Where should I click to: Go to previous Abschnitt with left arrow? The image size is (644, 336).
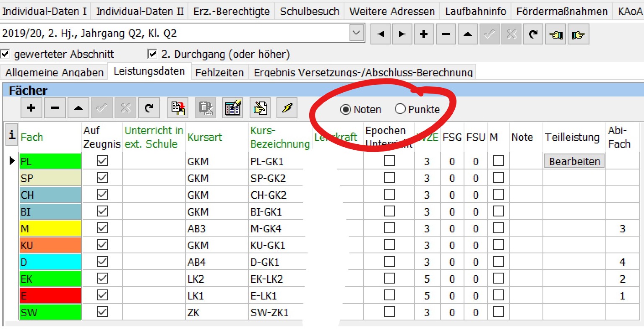pyautogui.click(x=381, y=34)
